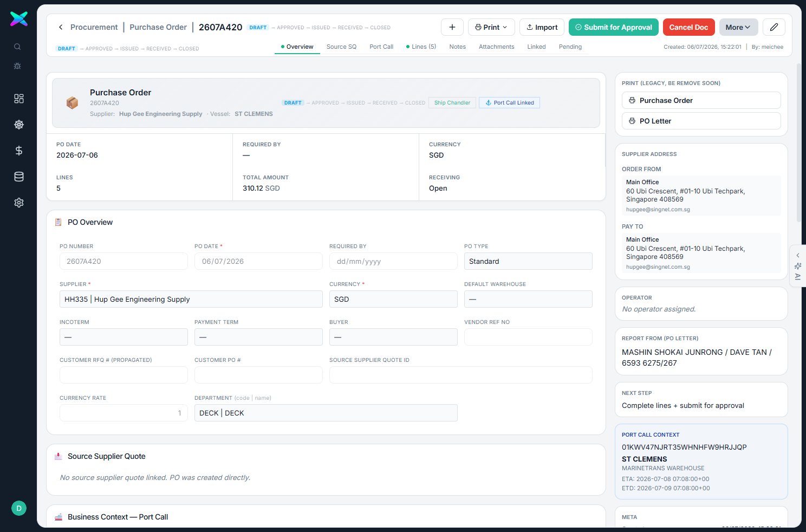
Task: Expand the side panel with the chevron
Action: [x=798, y=255]
